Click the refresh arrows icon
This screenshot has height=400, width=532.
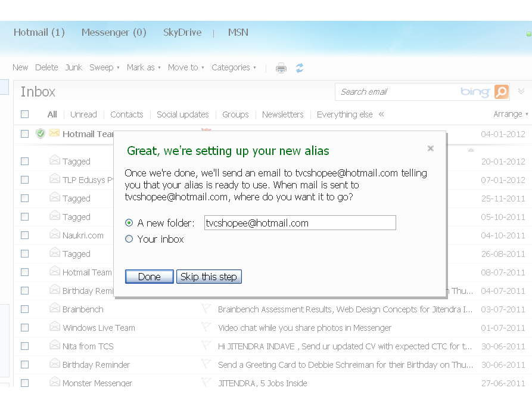300,68
